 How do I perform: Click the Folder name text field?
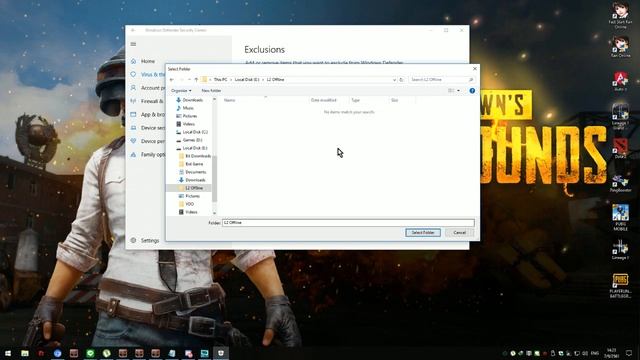tap(348, 223)
